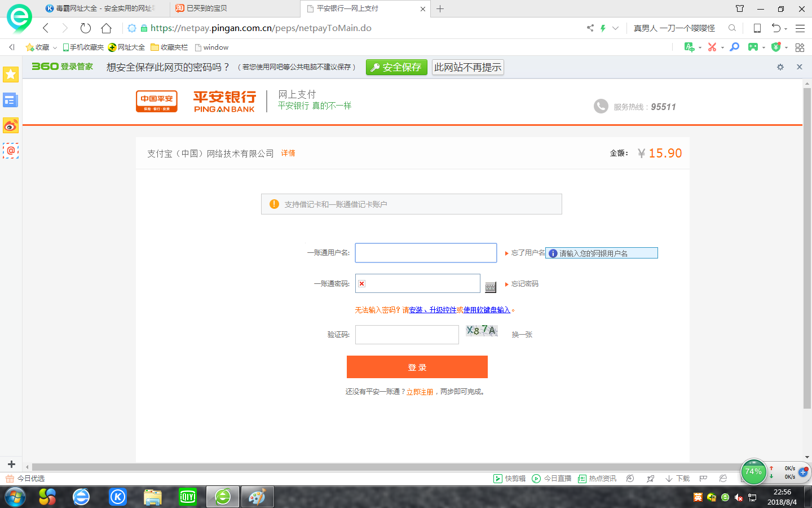Expand the address bar dropdown arrow
The height and width of the screenshot is (508, 812).
(x=615, y=28)
